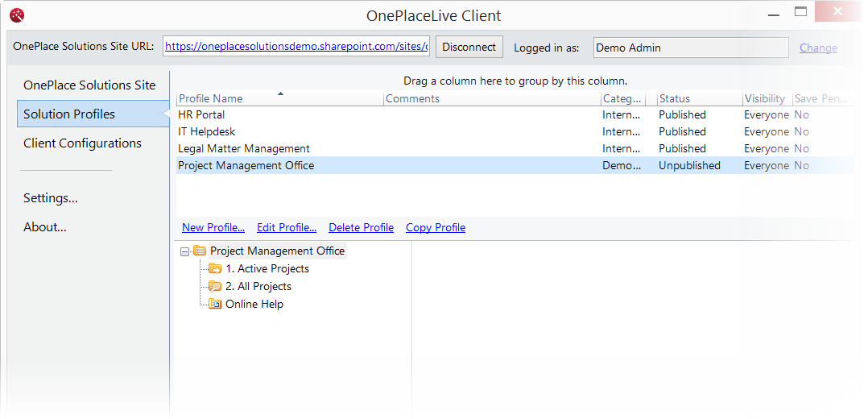868x419 pixels.
Task: Select the 2. All Projects tree label
Action: tap(258, 287)
